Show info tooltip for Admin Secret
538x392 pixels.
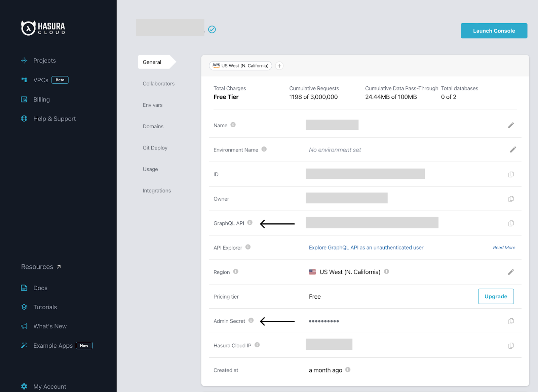click(251, 320)
